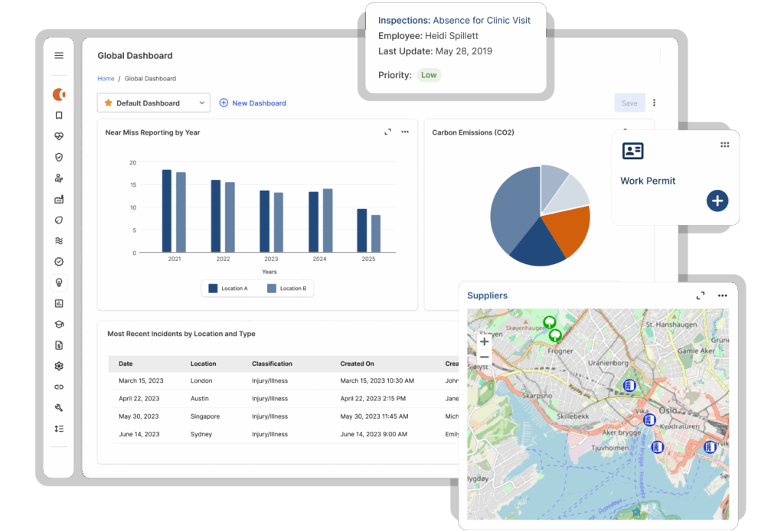Image resolution: width=784 pixels, height=532 pixels.
Task: Open the bar chart reports icon in sidebar
Action: click(x=59, y=302)
